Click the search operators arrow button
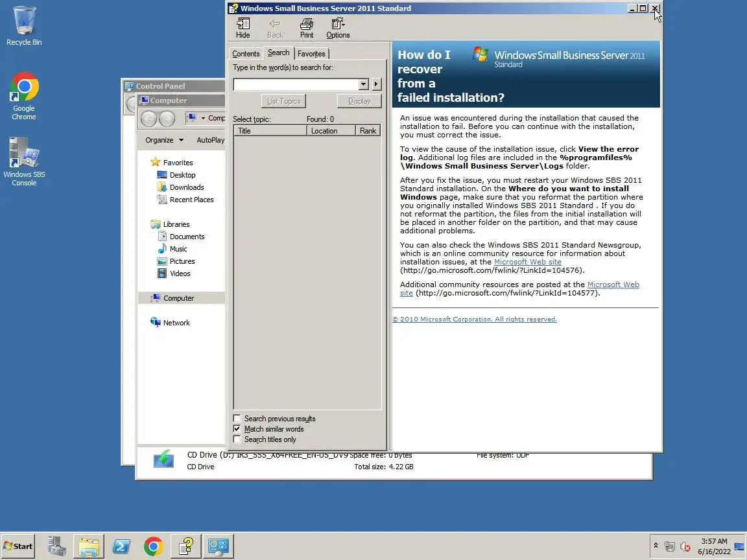Image resolution: width=747 pixels, height=560 pixels. point(376,84)
